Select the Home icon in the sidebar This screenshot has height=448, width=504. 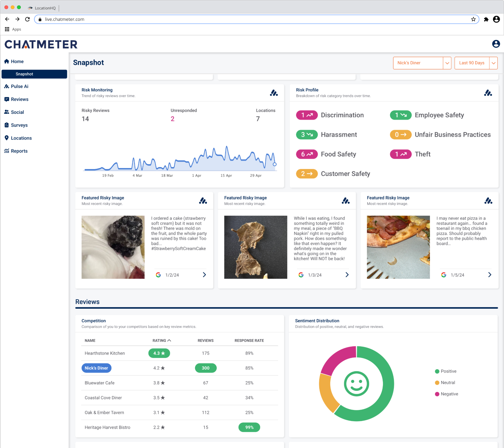coord(7,61)
